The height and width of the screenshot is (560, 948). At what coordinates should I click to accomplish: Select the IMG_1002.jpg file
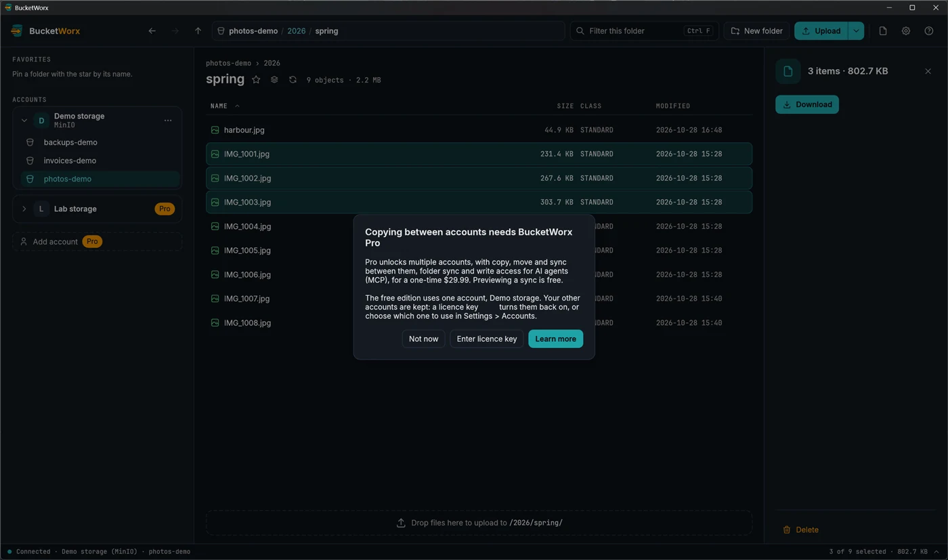tap(479, 178)
